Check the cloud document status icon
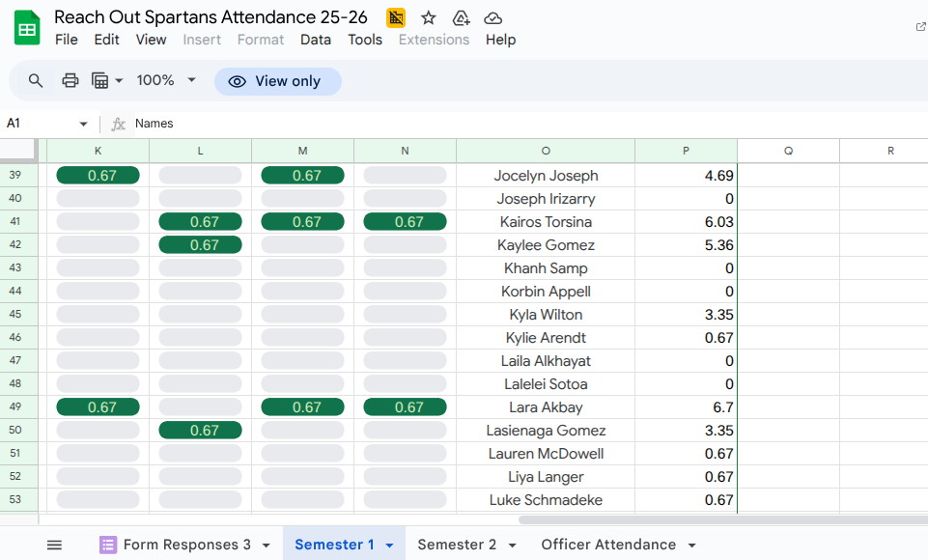The image size is (928, 560). pyautogui.click(x=493, y=18)
